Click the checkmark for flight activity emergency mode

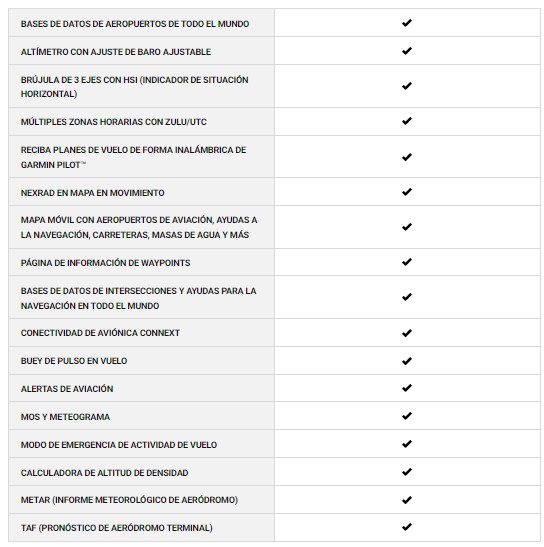point(407,444)
